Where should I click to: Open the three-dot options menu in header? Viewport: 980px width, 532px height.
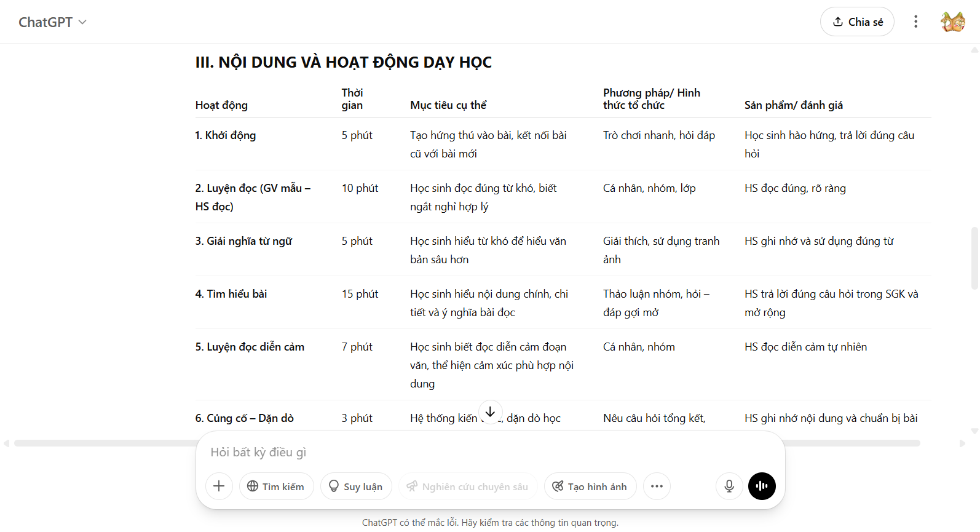tap(915, 22)
